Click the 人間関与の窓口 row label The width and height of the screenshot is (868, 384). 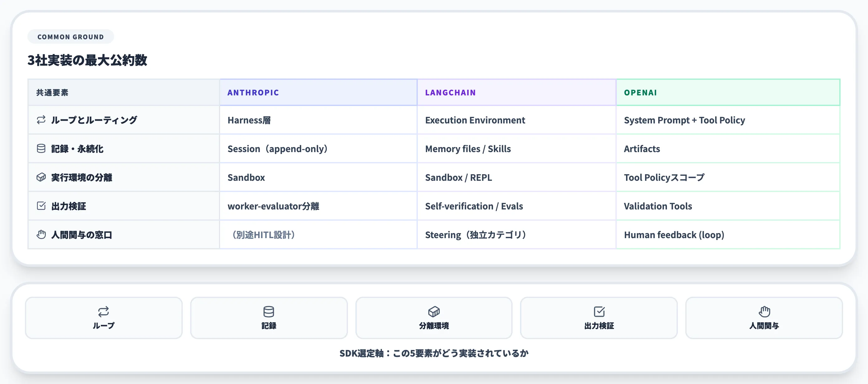(82, 234)
